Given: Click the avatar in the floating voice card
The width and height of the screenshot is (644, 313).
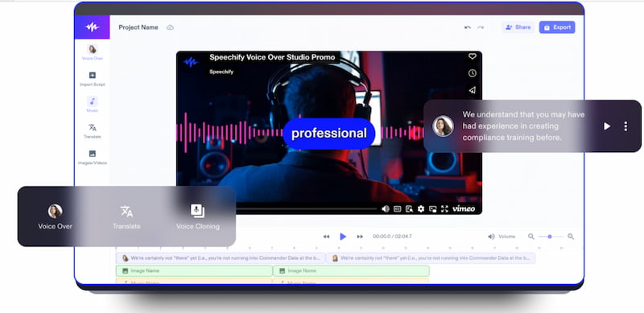Looking at the screenshot, I should [x=444, y=126].
